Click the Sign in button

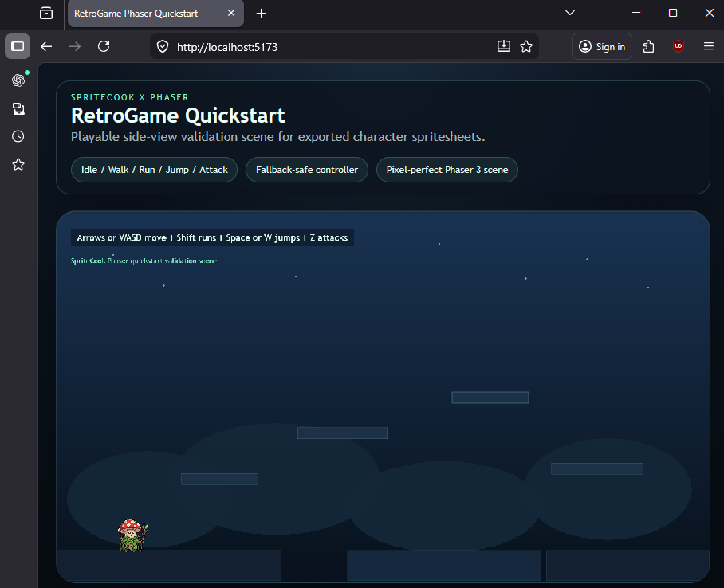(x=601, y=46)
